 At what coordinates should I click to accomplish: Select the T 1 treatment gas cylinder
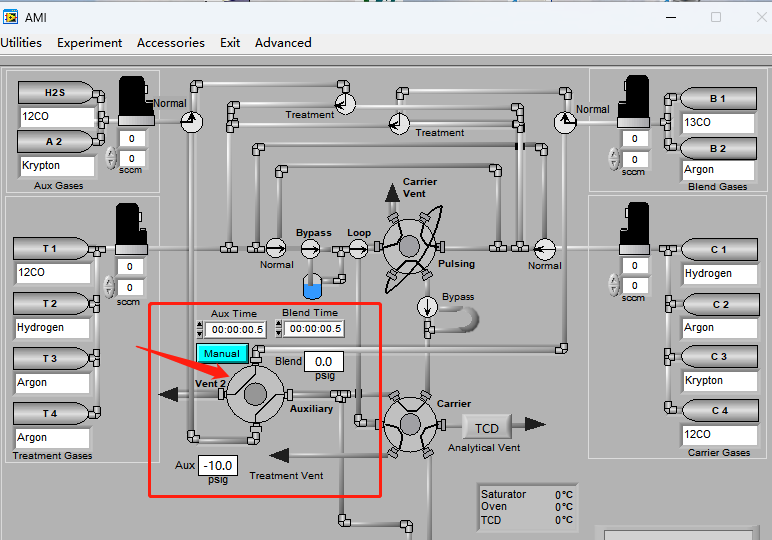(50, 248)
